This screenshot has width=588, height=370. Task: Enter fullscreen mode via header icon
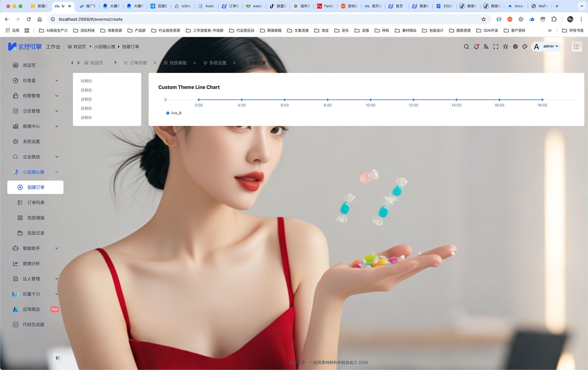pyautogui.click(x=496, y=47)
